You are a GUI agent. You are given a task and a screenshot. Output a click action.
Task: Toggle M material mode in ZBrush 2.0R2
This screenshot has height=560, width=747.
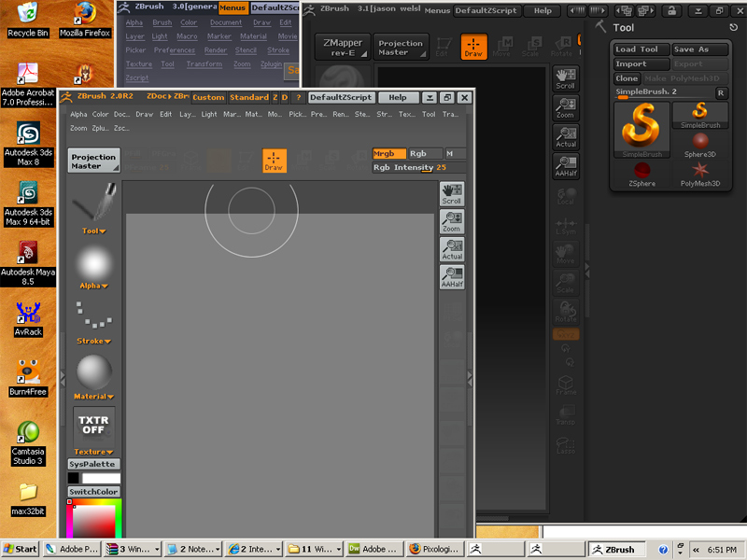[455, 153]
